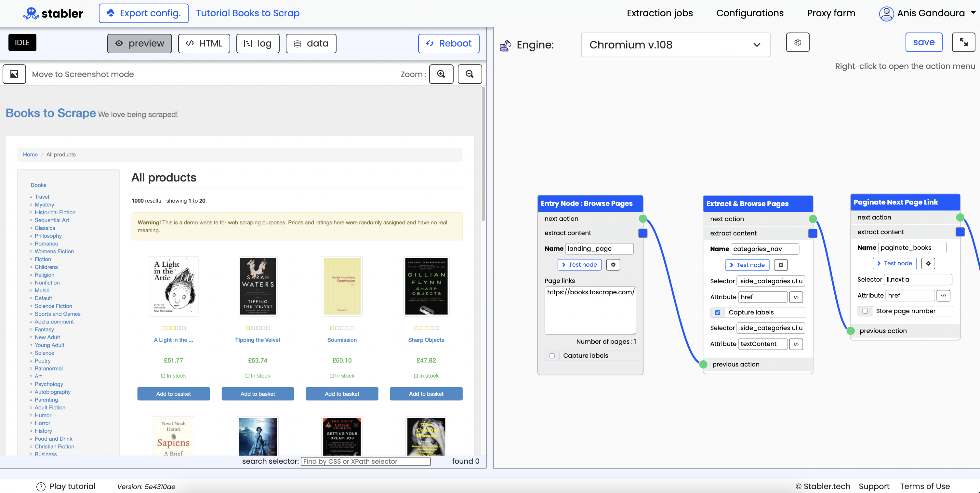Viewport: 980px width, 493px height.
Task: Open code editor for paginate_books href attribute
Action: pos(943,296)
